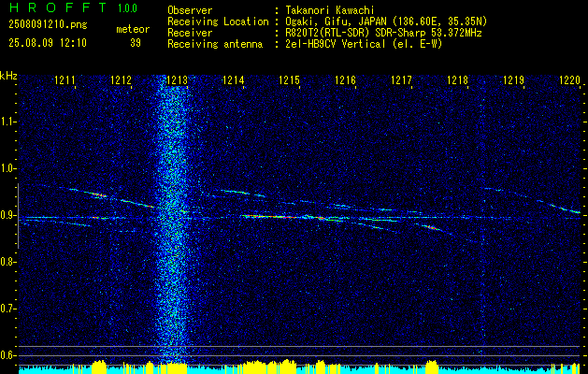This screenshot has height=374, width=588.
Task: Click time marker 1212
Action: (121, 79)
